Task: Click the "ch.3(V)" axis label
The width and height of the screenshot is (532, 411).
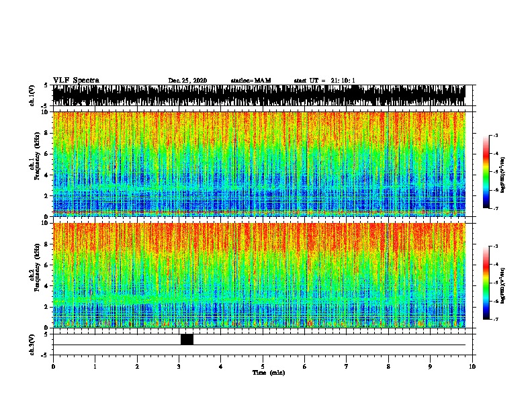Action: point(32,345)
